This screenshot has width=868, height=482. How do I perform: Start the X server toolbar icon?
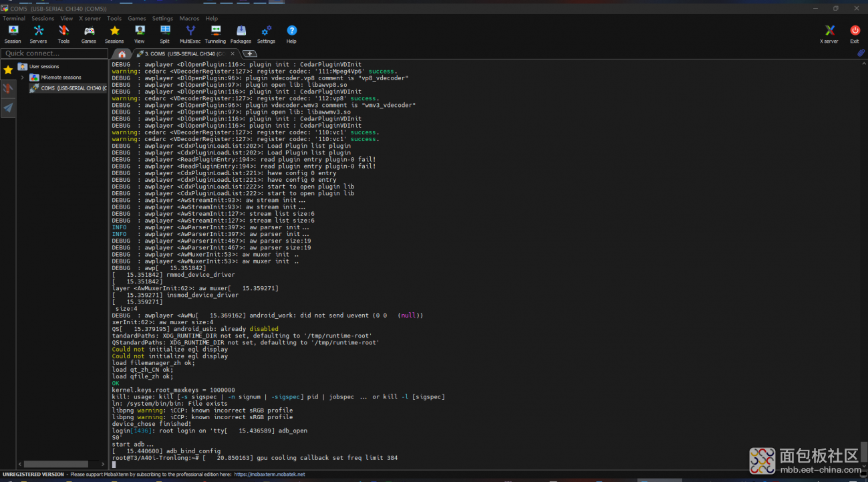pyautogui.click(x=829, y=34)
